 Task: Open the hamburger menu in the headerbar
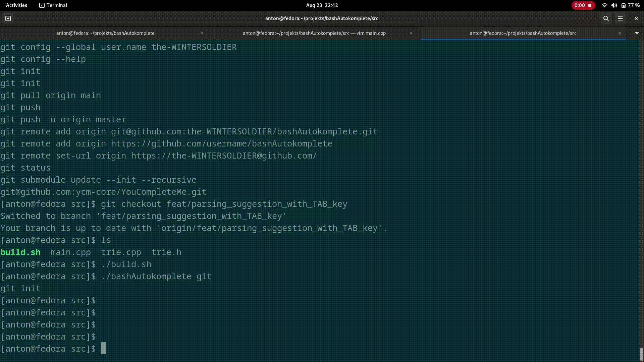[620, 18]
